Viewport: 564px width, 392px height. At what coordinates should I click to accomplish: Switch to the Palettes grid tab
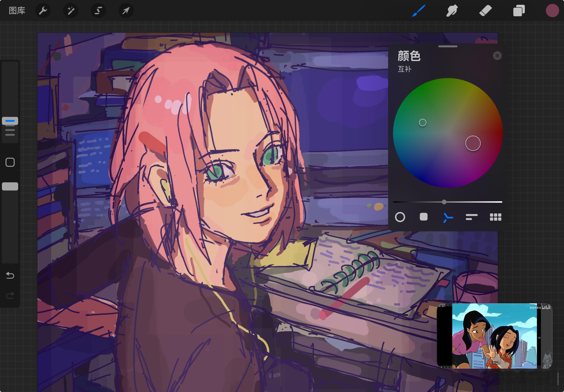pyautogui.click(x=495, y=217)
